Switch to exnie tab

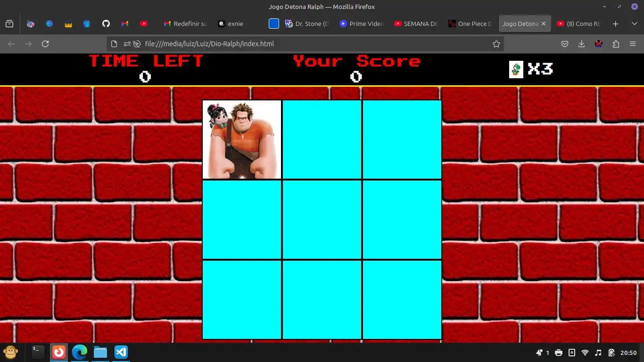coord(239,24)
